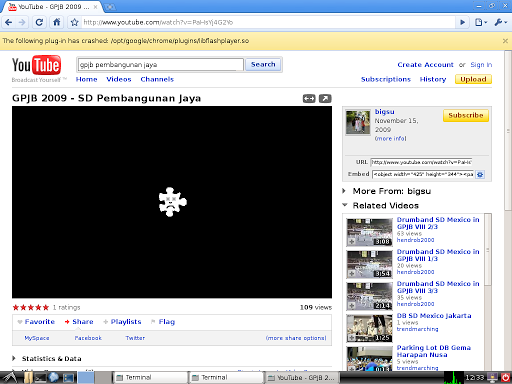
Task: Open the Home navigation link
Action: (x=86, y=79)
